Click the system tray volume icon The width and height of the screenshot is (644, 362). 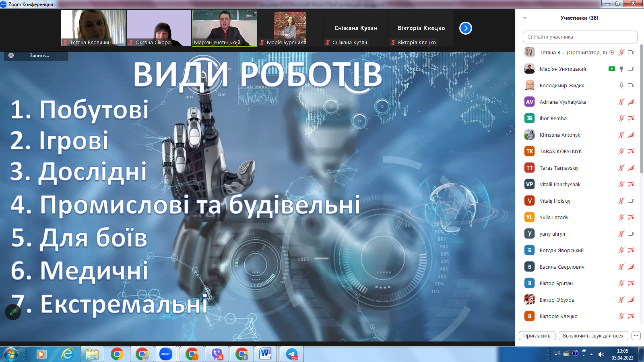click(x=601, y=354)
